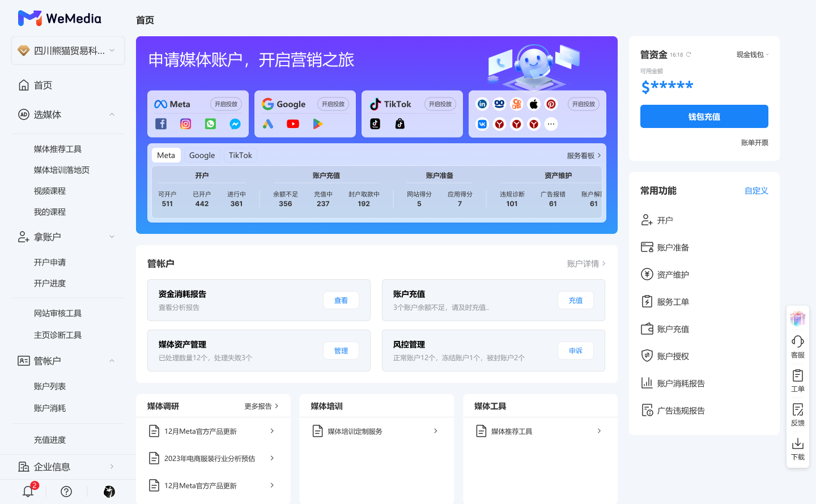Open the Facebook icon under Meta
This screenshot has width=816, height=504.
[x=161, y=124]
